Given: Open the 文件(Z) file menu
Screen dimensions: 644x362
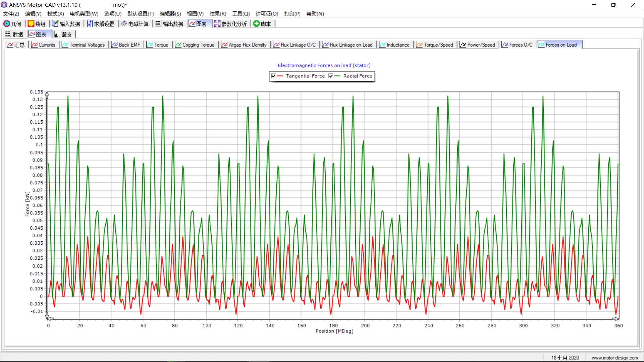Looking at the screenshot, I should click(x=11, y=14).
